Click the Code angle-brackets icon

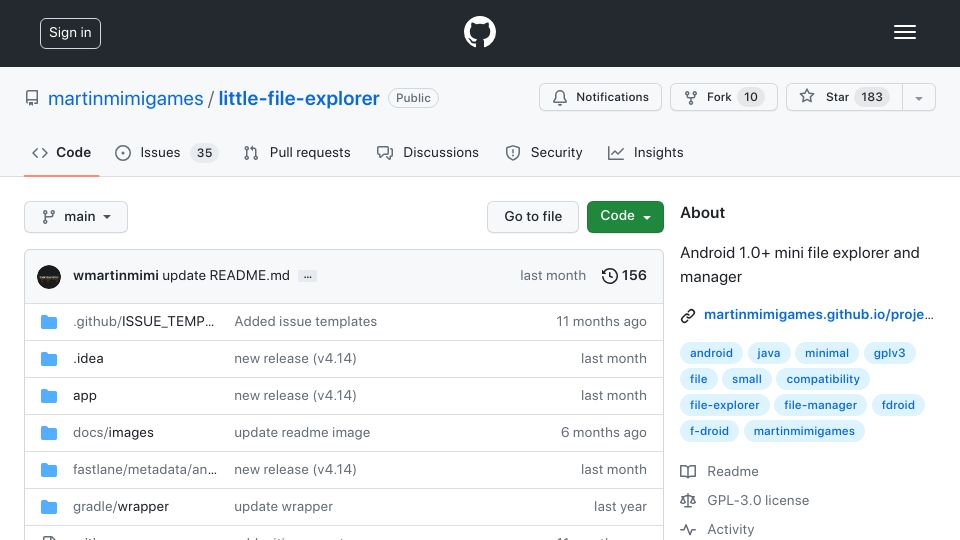pyautogui.click(x=40, y=153)
